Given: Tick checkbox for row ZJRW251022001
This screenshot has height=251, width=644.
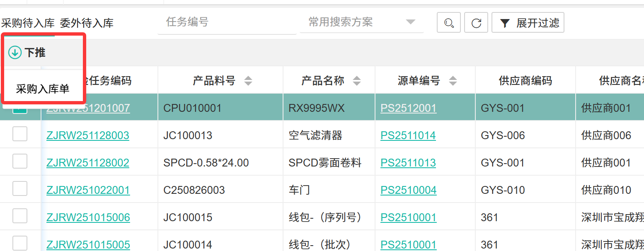Looking at the screenshot, I should (x=20, y=189).
